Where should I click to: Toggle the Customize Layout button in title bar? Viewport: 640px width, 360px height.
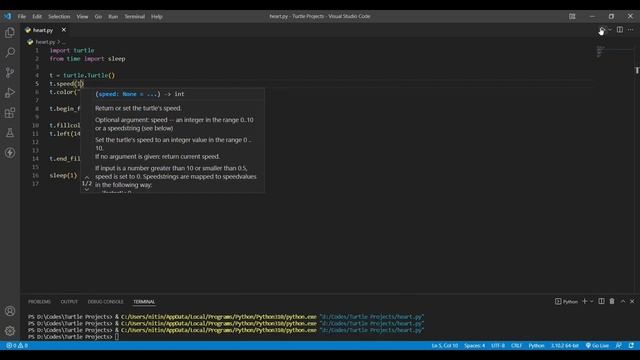pos(572,16)
